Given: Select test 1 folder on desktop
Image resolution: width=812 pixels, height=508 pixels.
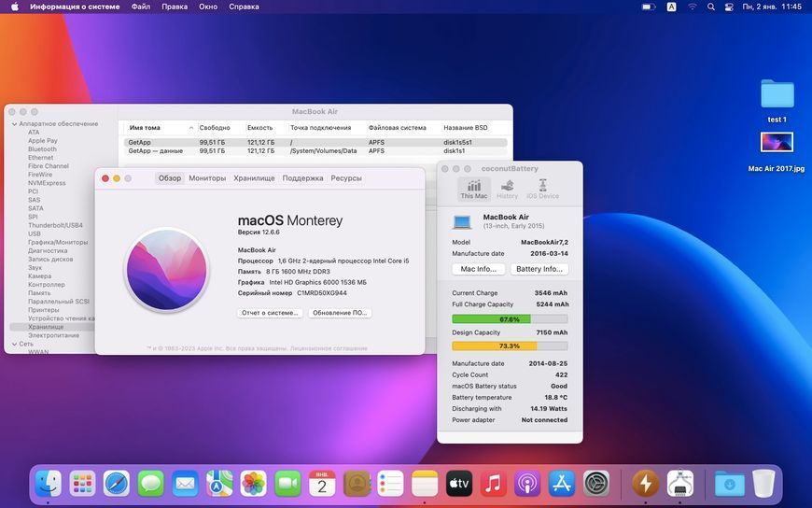Looking at the screenshot, I should click(777, 93).
